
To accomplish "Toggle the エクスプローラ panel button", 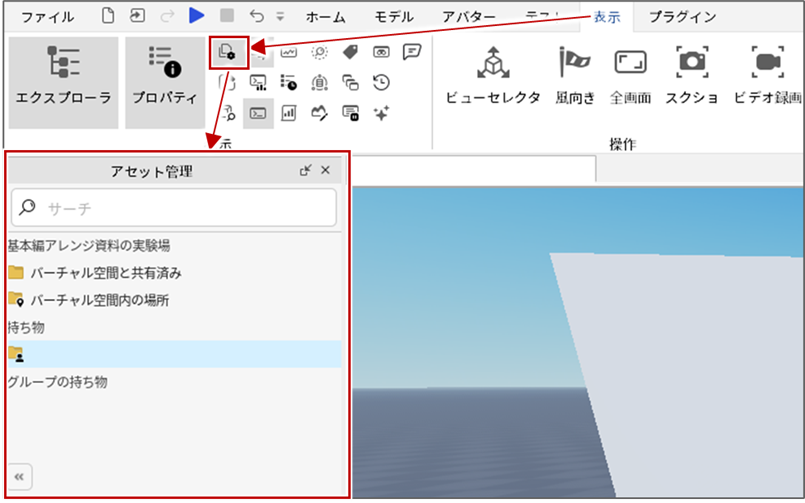I will pyautogui.click(x=64, y=83).
